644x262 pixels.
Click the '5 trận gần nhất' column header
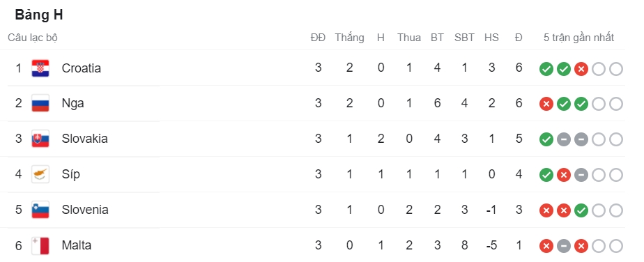578,38
